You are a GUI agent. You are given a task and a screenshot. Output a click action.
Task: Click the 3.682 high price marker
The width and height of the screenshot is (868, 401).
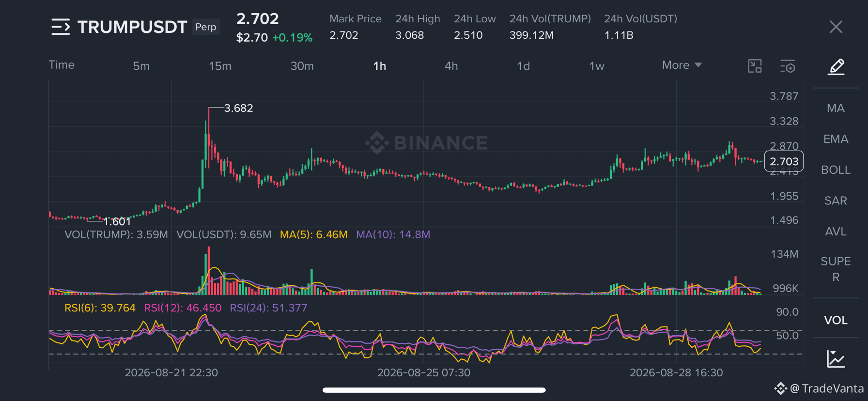pos(238,108)
